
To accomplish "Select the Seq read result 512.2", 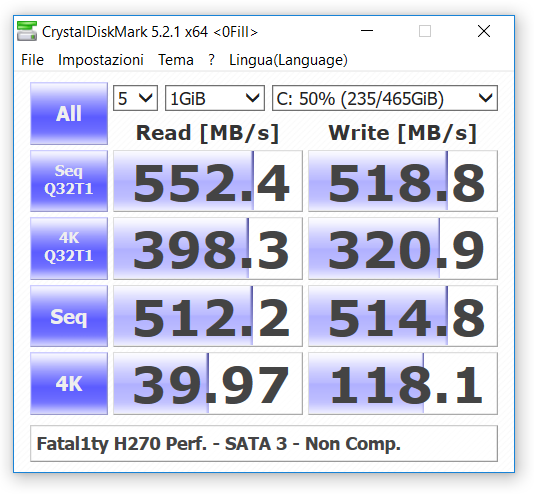I will pos(208,316).
